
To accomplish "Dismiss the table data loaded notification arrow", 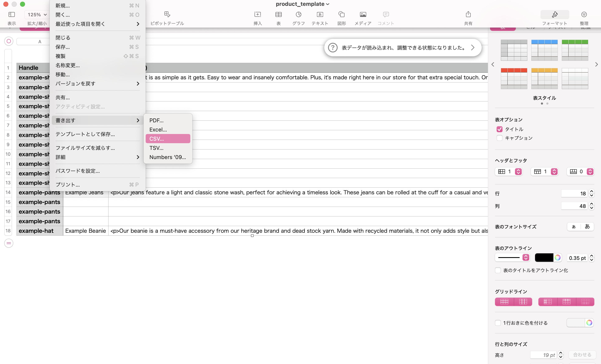I will click(472, 48).
